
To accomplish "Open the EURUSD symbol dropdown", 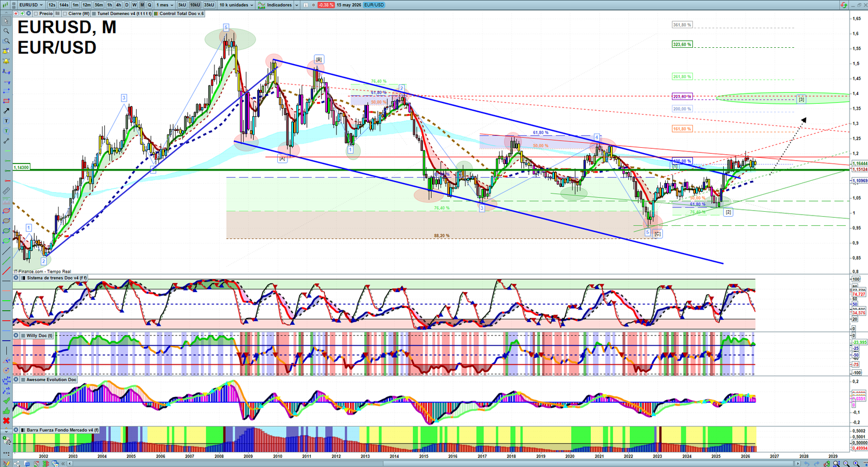I will pyautogui.click(x=31, y=5).
